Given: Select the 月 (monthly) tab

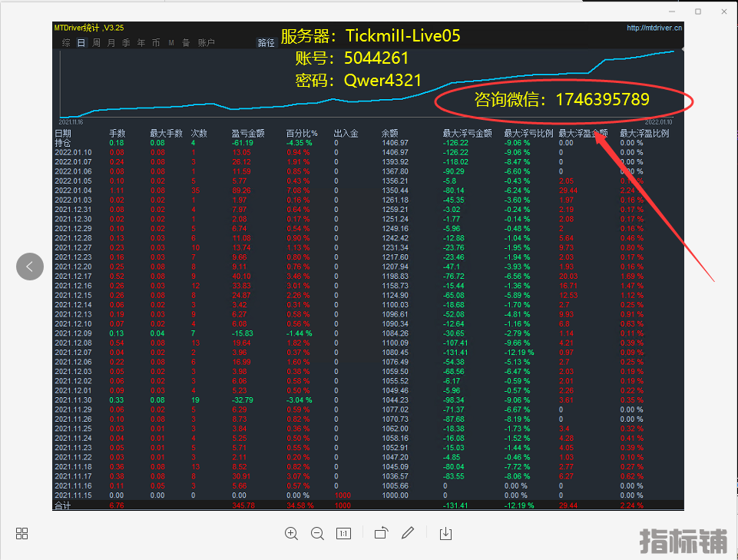Looking at the screenshot, I should [x=111, y=43].
